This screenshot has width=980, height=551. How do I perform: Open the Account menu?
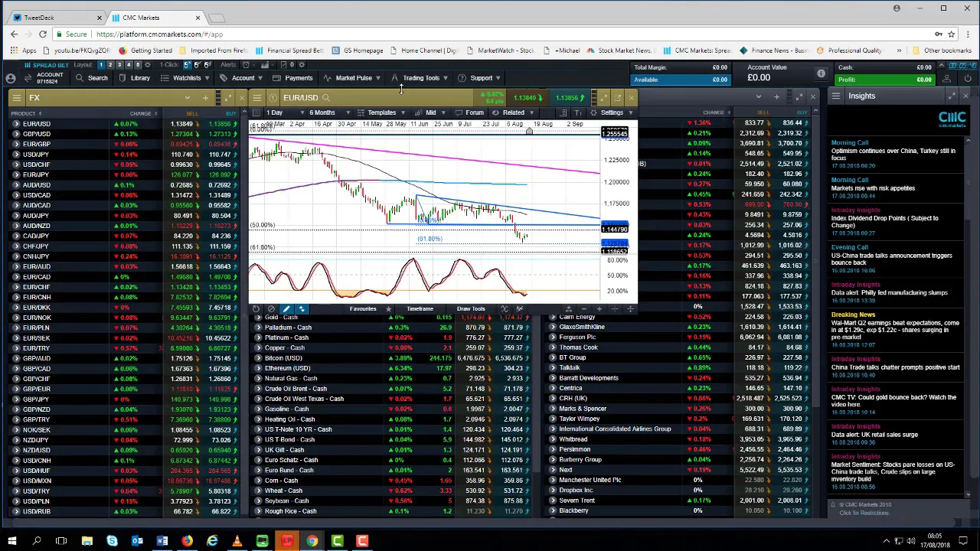(x=240, y=78)
